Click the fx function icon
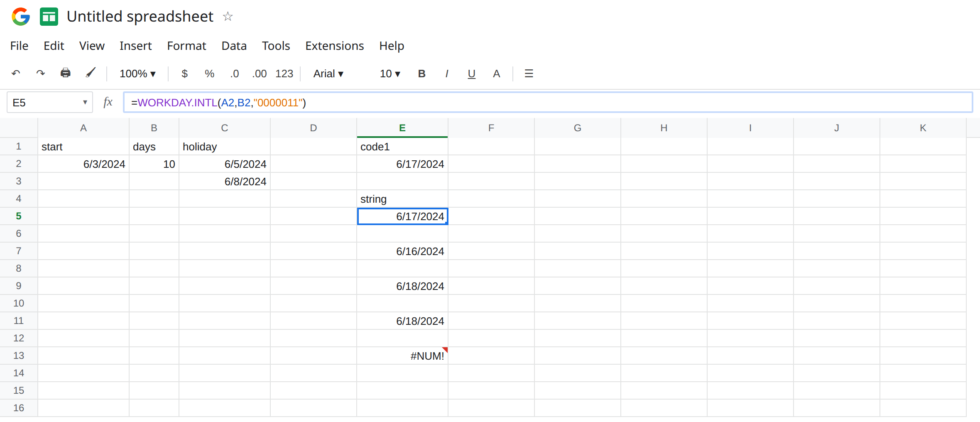The width and height of the screenshot is (980, 422). point(108,102)
